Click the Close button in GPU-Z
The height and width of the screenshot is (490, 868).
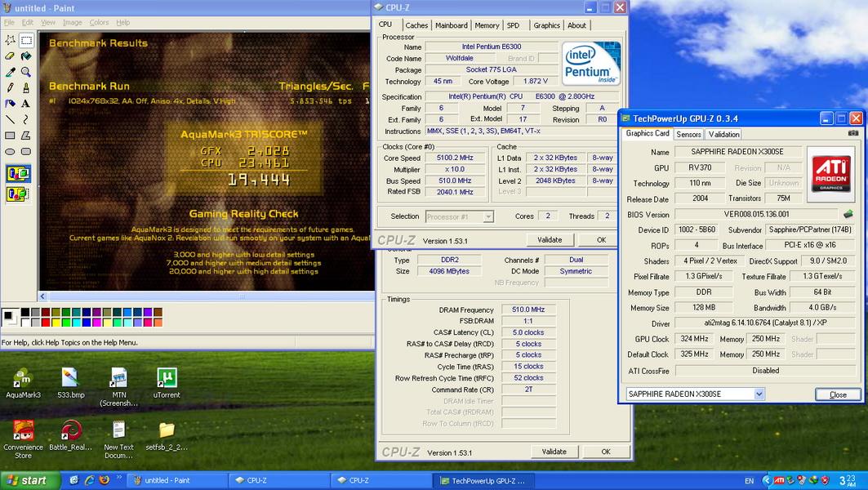(838, 394)
